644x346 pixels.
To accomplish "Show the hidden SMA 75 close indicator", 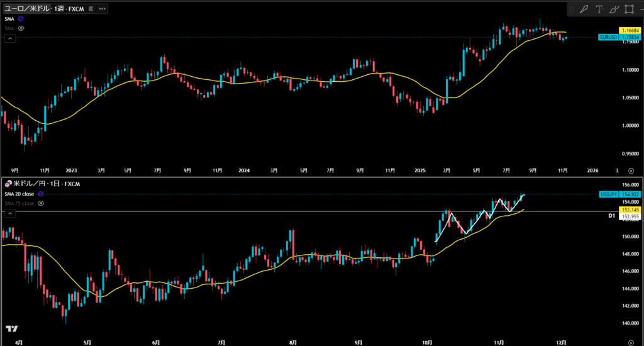I will click(x=41, y=203).
